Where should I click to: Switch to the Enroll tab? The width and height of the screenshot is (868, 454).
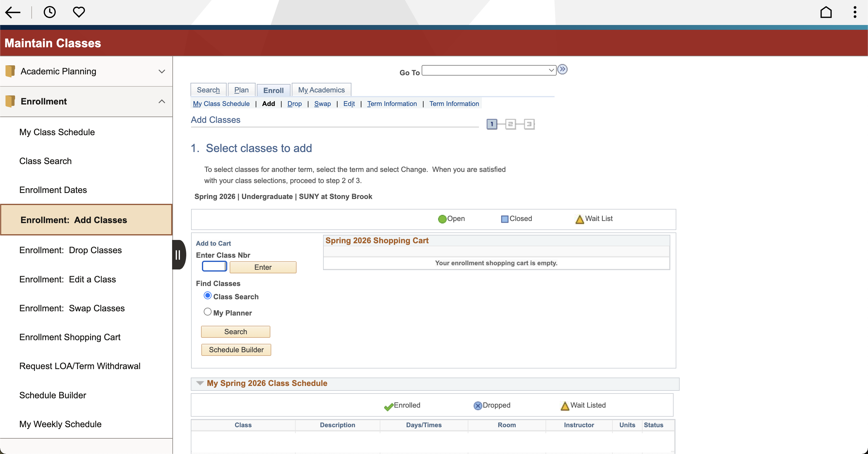point(273,90)
